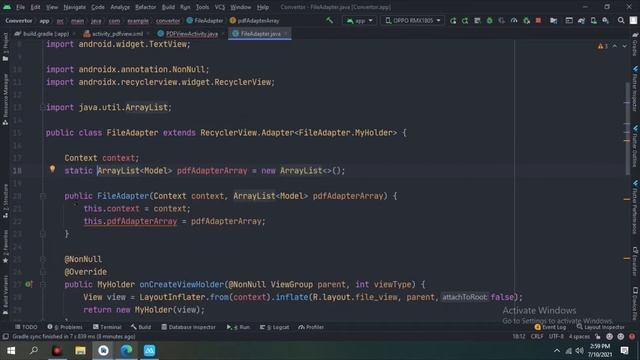Screen dimensions: 640x360
Task: Click the CRLF line separator selector
Action: [x=537, y=337]
